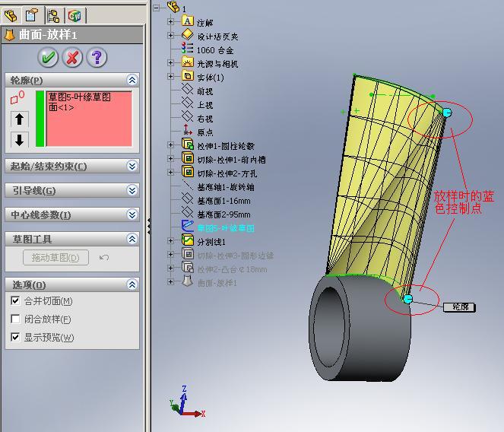The image size is (504, 432).
Task: Click the 拖动草图(D) drag sketch button
Action: tap(55, 257)
